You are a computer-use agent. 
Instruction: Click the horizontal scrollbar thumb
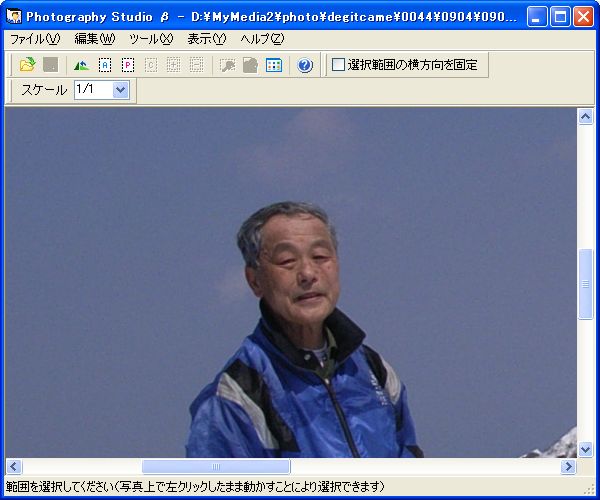click(215, 467)
